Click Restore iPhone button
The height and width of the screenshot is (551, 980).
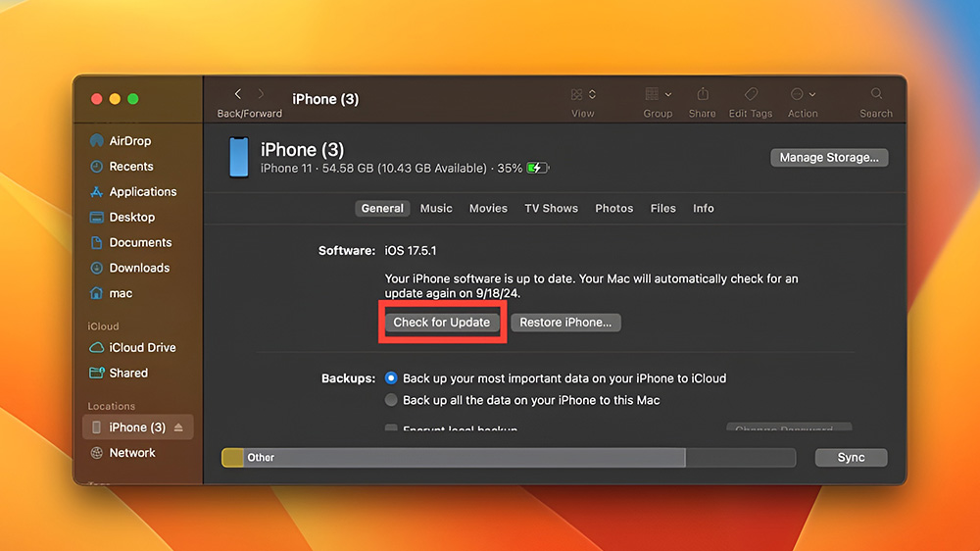(x=565, y=323)
